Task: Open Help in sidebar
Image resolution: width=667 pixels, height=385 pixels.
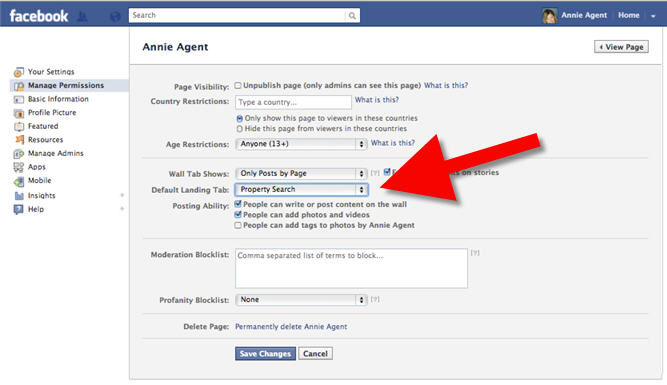Action: coord(36,209)
